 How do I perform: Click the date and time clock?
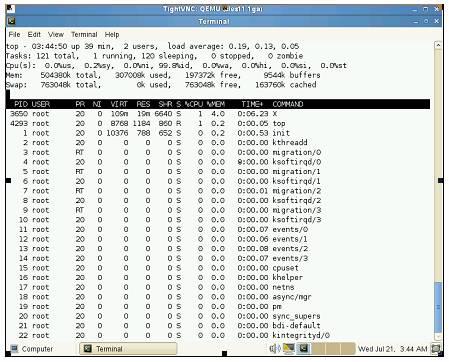click(x=393, y=349)
